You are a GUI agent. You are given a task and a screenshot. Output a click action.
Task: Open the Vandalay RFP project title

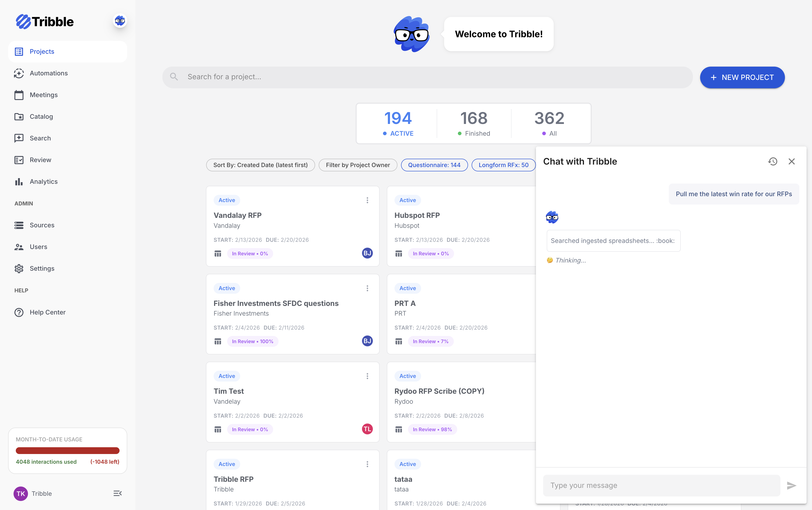(x=238, y=215)
